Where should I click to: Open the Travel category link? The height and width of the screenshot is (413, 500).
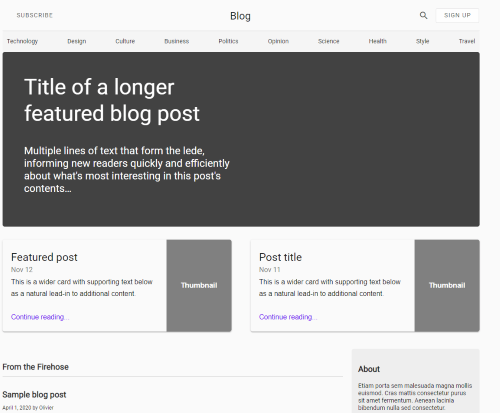click(467, 41)
